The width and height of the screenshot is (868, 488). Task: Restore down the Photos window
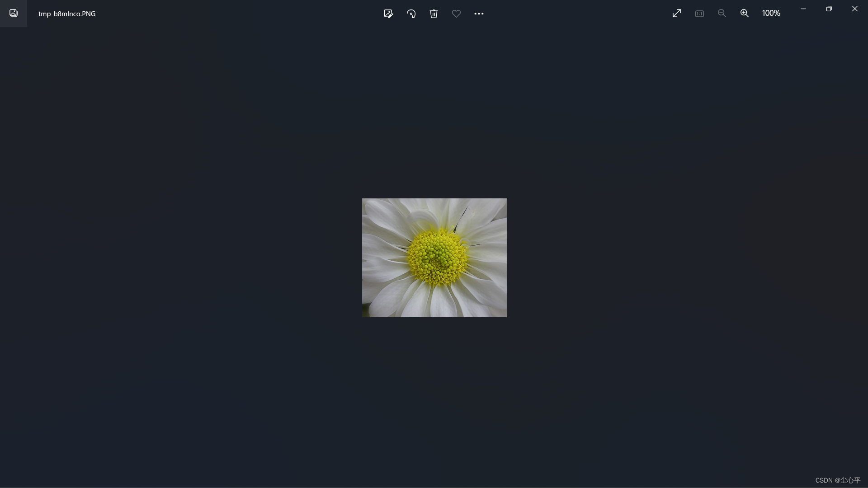pos(829,9)
